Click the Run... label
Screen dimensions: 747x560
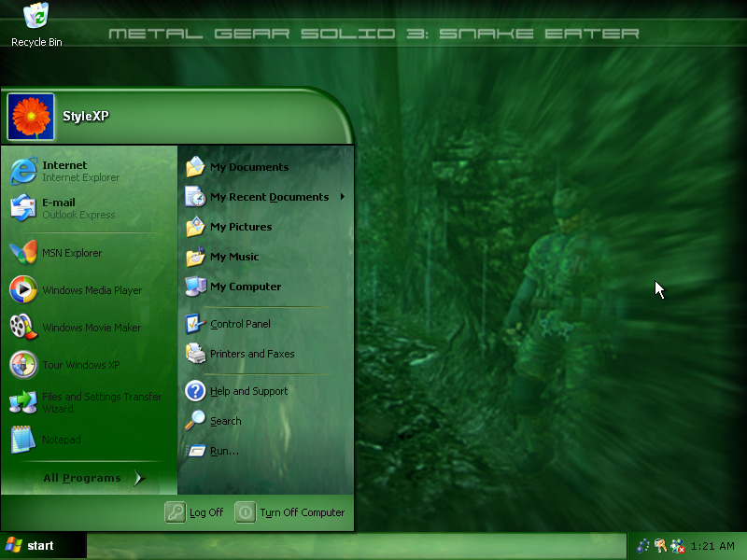[224, 451]
